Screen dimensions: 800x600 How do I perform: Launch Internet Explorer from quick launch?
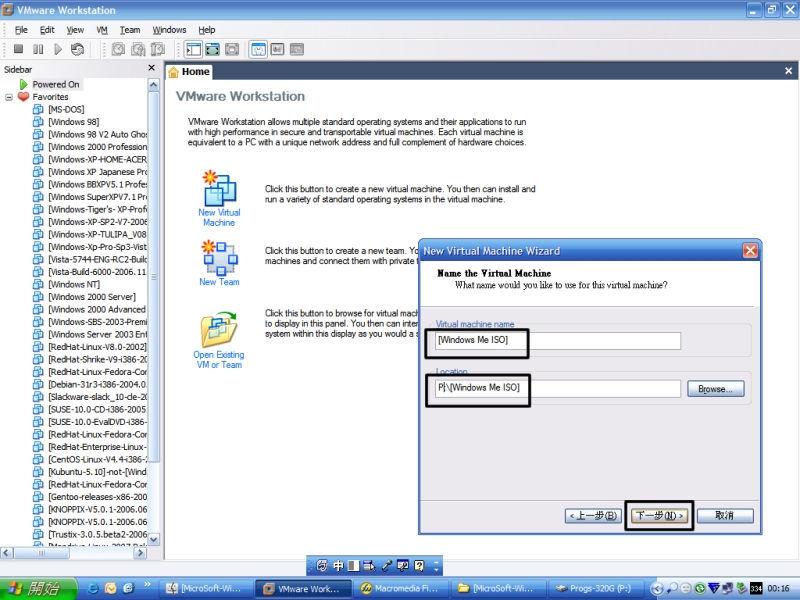pos(93,588)
